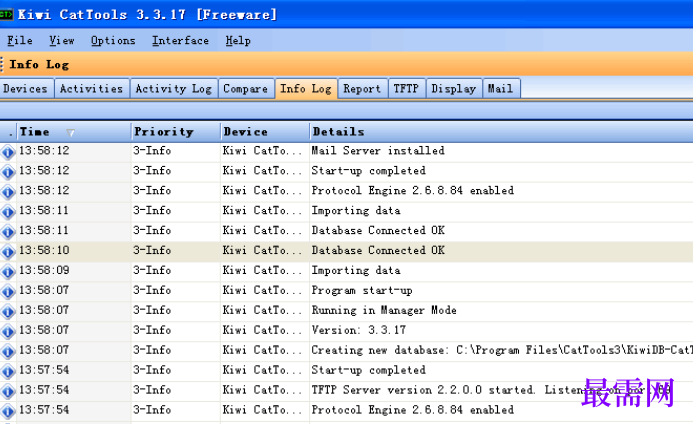Image resolution: width=693 pixels, height=424 pixels.
Task: Click info icon of Program start-up row
Action: [8, 291]
